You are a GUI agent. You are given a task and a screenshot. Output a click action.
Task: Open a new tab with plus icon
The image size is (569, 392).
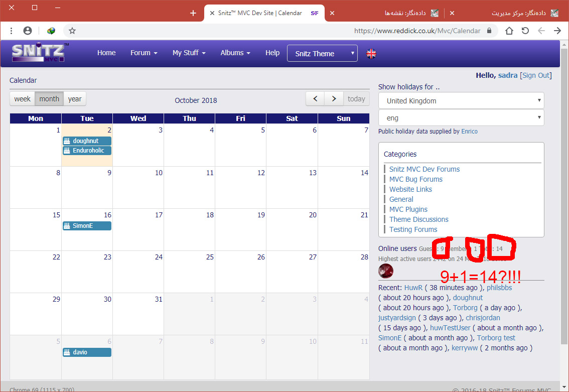[x=193, y=13]
